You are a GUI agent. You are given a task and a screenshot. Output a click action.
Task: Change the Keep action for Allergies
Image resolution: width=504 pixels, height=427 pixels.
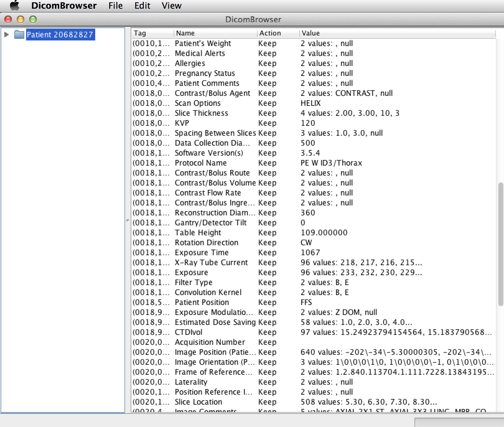267,63
